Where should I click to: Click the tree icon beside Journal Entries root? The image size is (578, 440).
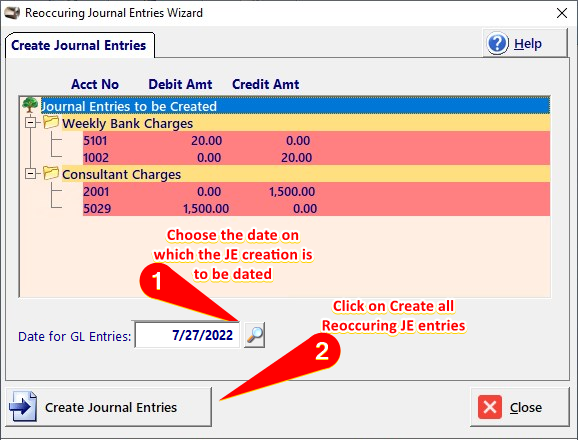pos(30,105)
